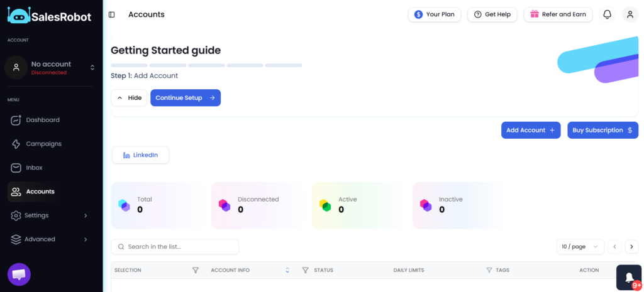The image size is (644, 292).
Task: Click Refer and Earn button
Action: pos(558,14)
